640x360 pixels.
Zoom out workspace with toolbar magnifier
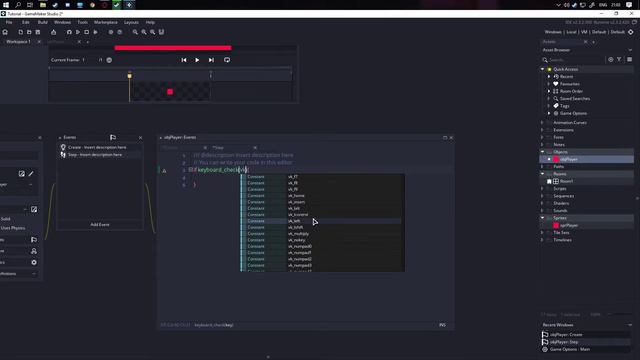pos(135,32)
